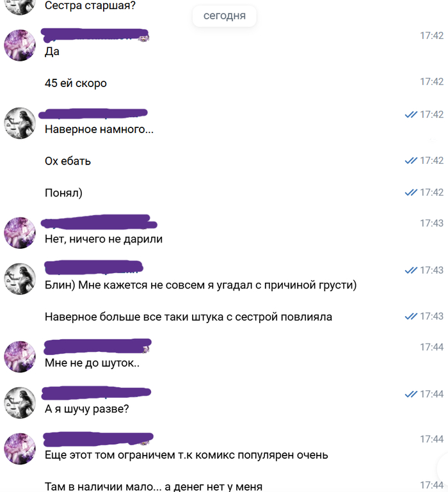The height and width of the screenshot is (492, 448).
Task: Select the message "Понял)"
Action: click(64, 193)
